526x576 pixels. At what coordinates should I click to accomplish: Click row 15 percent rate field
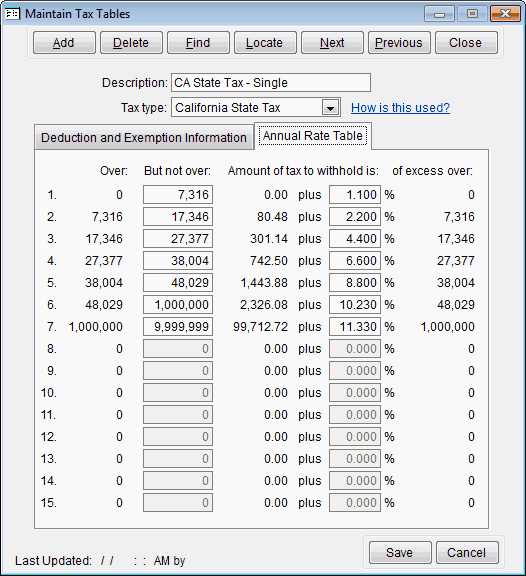point(355,503)
